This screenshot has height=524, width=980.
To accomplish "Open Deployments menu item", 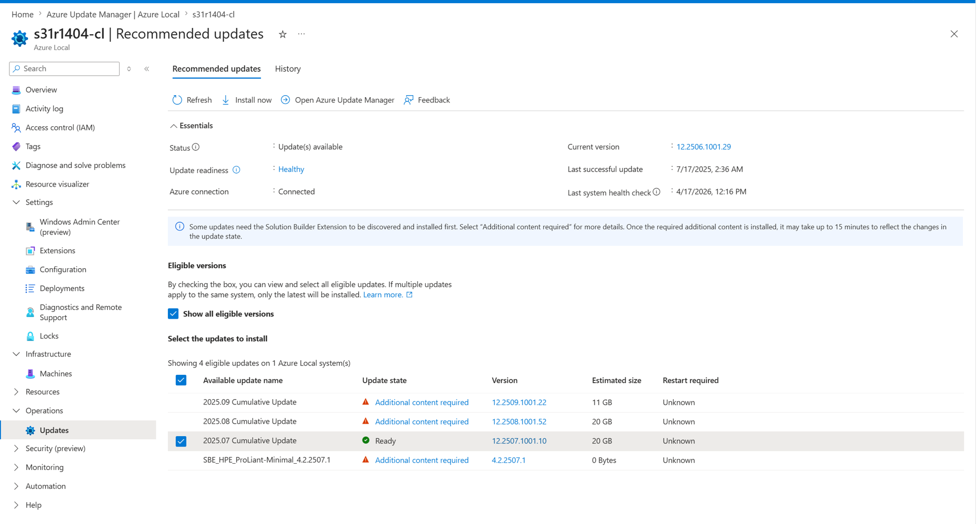I will (62, 289).
